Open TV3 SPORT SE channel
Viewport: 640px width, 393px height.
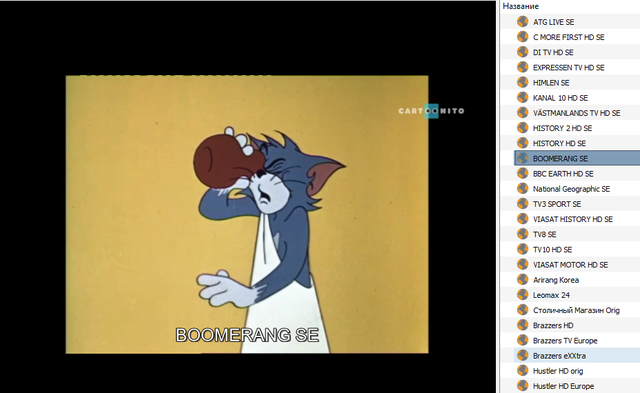pos(557,204)
